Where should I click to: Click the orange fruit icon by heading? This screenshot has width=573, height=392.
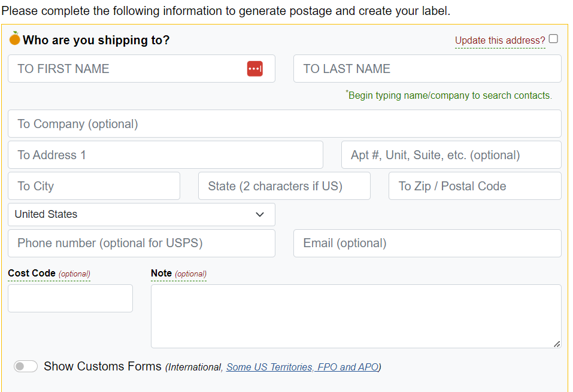coord(14,38)
